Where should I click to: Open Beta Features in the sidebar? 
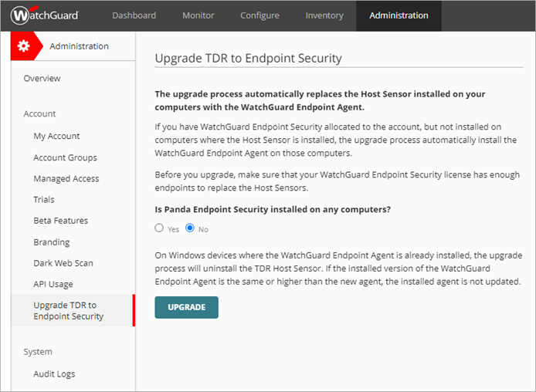point(60,221)
